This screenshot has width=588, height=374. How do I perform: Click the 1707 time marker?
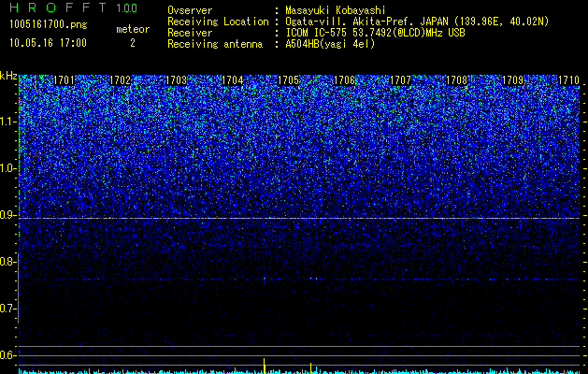click(x=400, y=80)
